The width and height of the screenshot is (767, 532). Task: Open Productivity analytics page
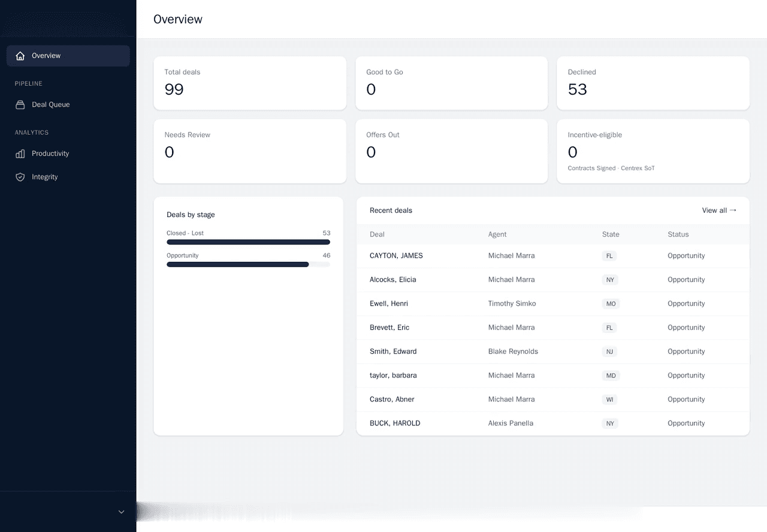[68, 154]
